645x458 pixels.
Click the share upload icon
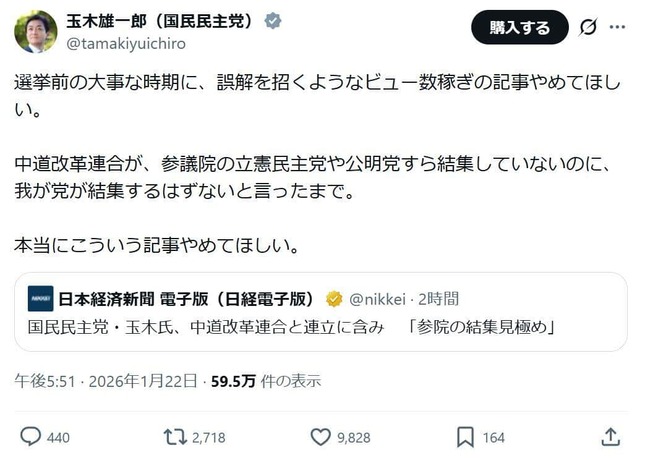click(x=610, y=437)
